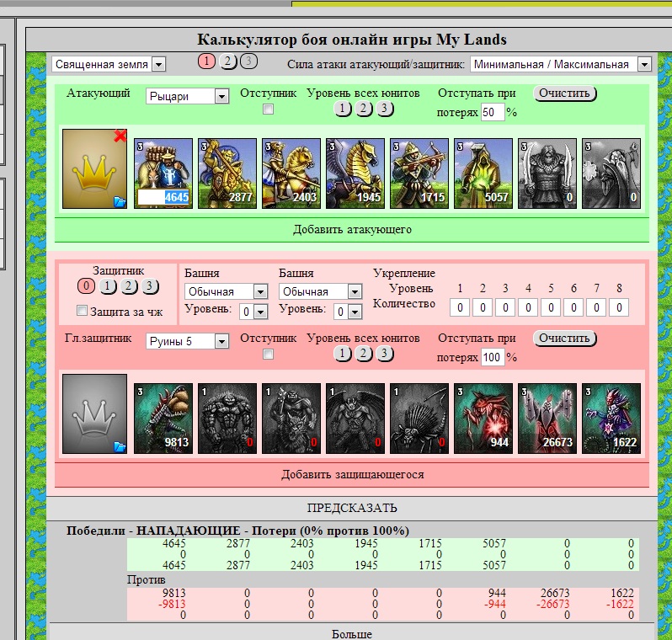The width and height of the screenshot is (672, 640).
Task: Open Руины 5 defender dropdown
Action: [x=187, y=341]
